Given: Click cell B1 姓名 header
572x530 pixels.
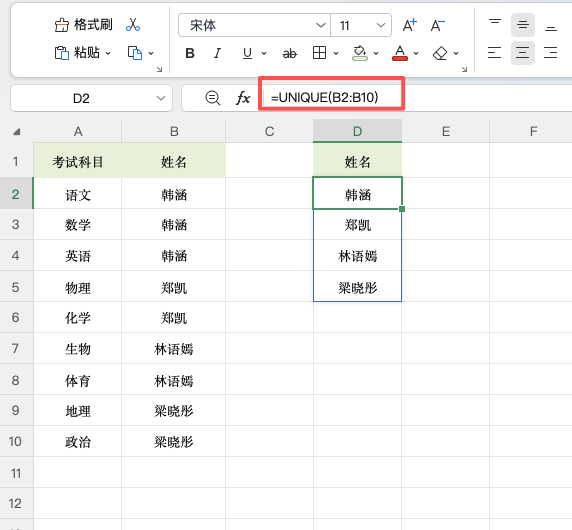Looking at the screenshot, I should tap(174, 161).
